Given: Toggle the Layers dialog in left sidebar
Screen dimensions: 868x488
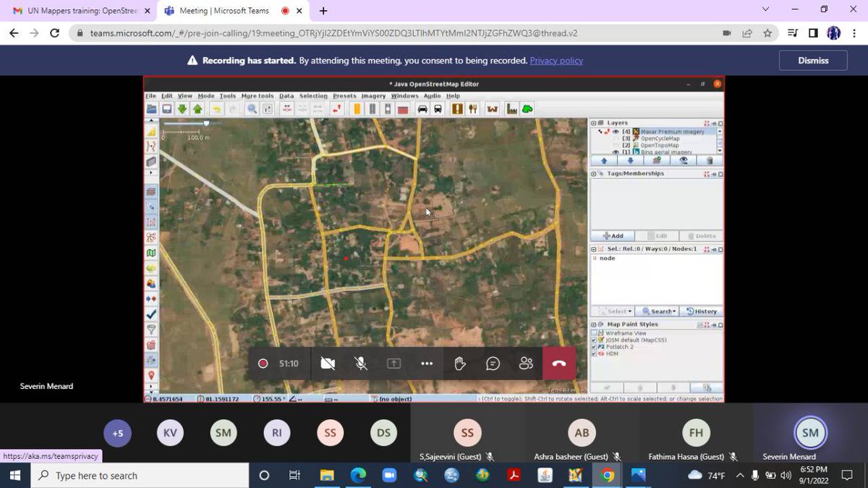Looking at the screenshot, I should tap(151, 192).
